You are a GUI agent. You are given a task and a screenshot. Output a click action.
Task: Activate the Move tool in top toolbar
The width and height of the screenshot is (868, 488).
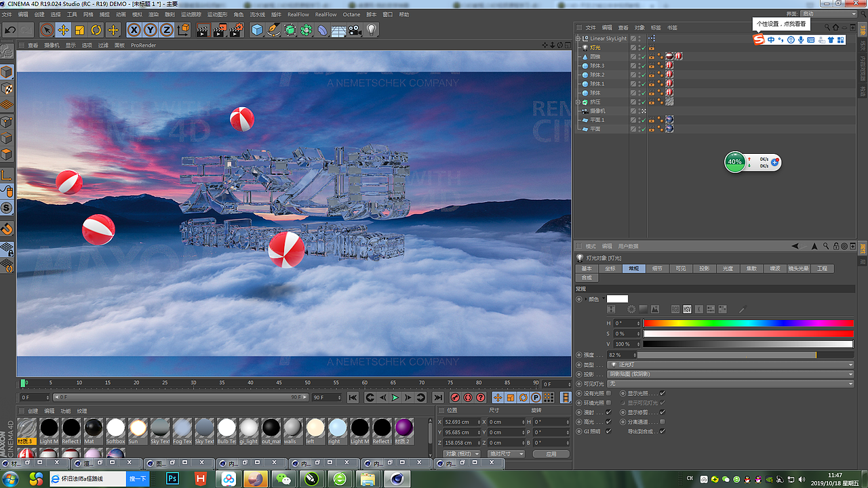(63, 30)
